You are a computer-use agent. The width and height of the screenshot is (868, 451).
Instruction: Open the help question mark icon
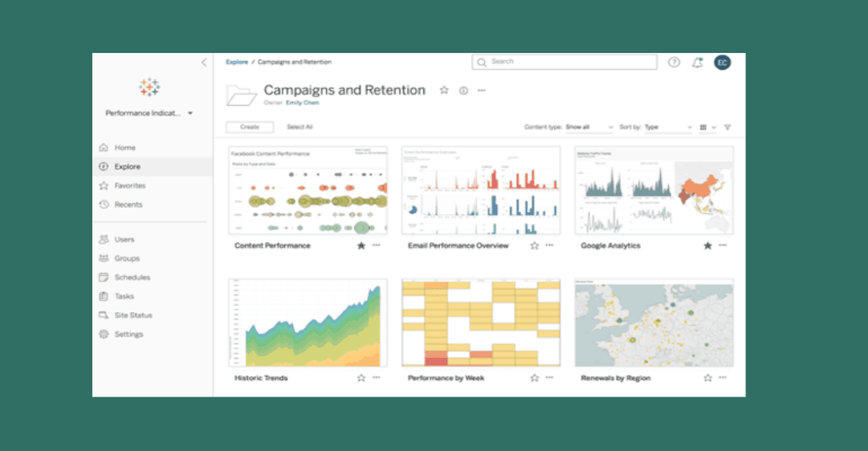coord(674,63)
